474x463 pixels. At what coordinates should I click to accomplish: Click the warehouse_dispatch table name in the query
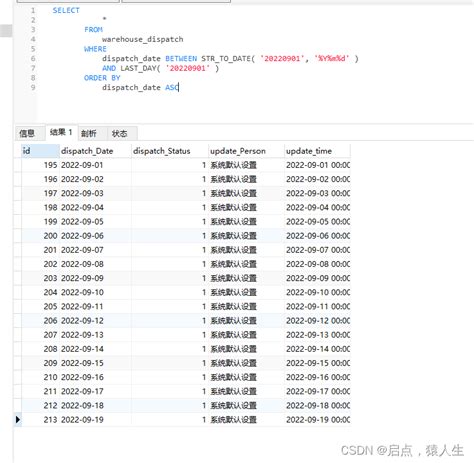coord(143,39)
